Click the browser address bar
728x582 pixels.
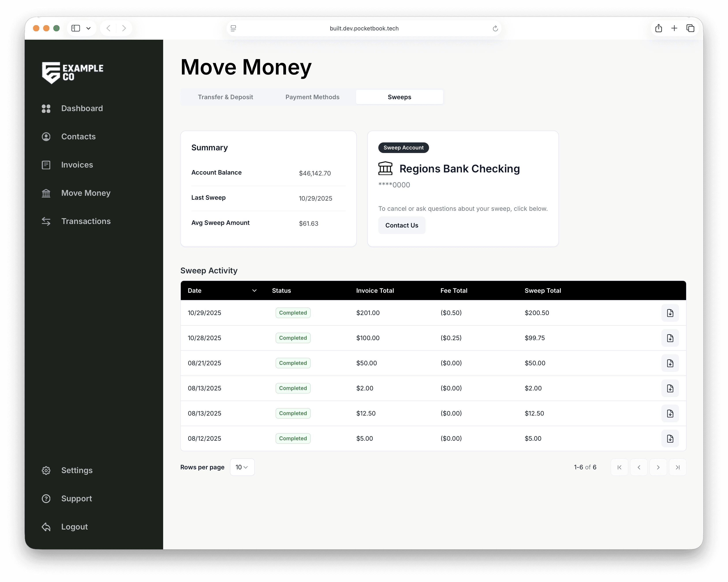[364, 28]
